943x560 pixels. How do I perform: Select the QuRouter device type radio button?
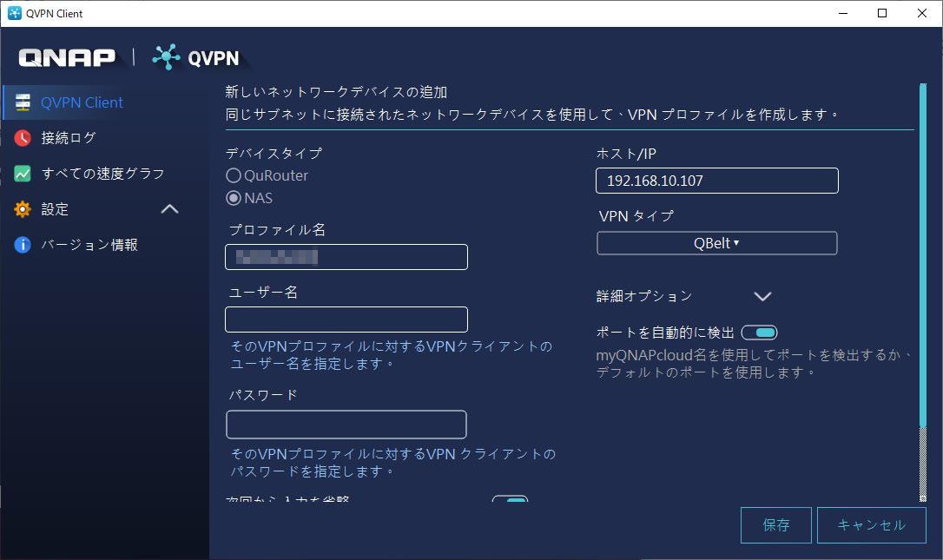(234, 175)
